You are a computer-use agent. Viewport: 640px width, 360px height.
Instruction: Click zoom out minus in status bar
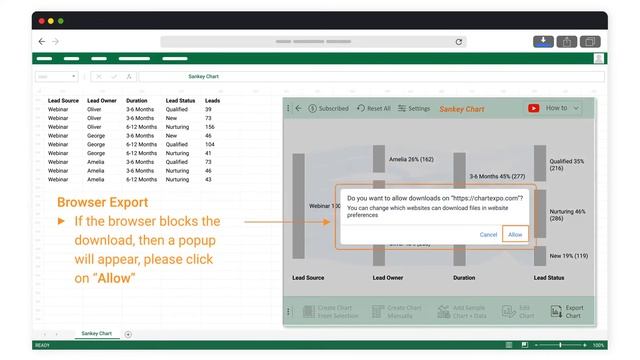tap(536, 345)
